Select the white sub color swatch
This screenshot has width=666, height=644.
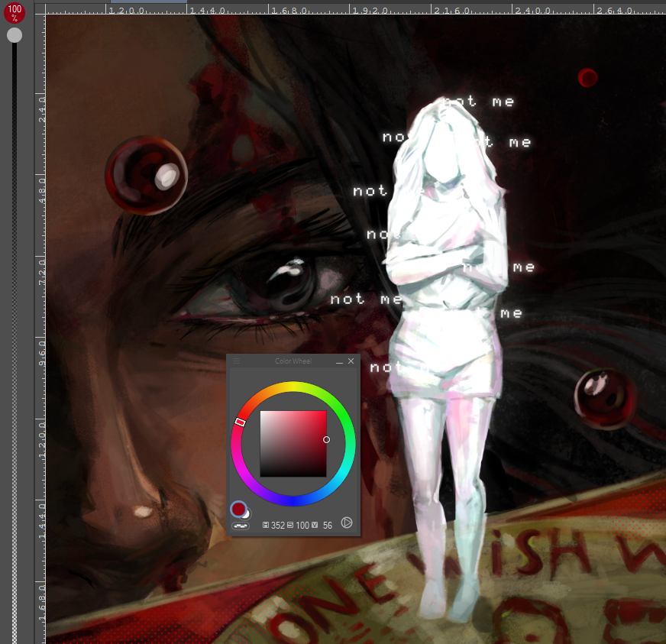coord(247,514)
